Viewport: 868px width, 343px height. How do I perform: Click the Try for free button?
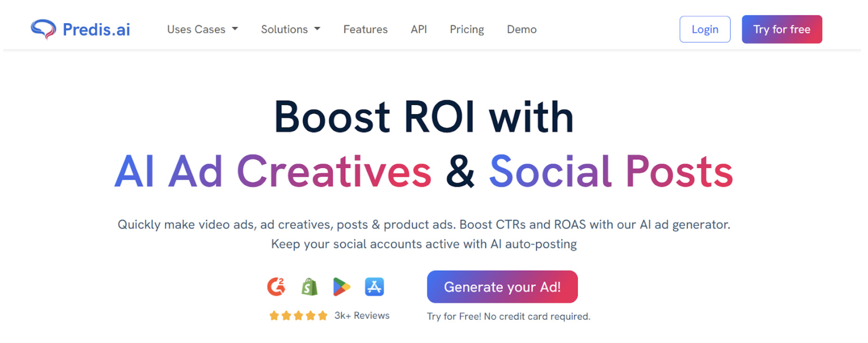coord(782,29)
